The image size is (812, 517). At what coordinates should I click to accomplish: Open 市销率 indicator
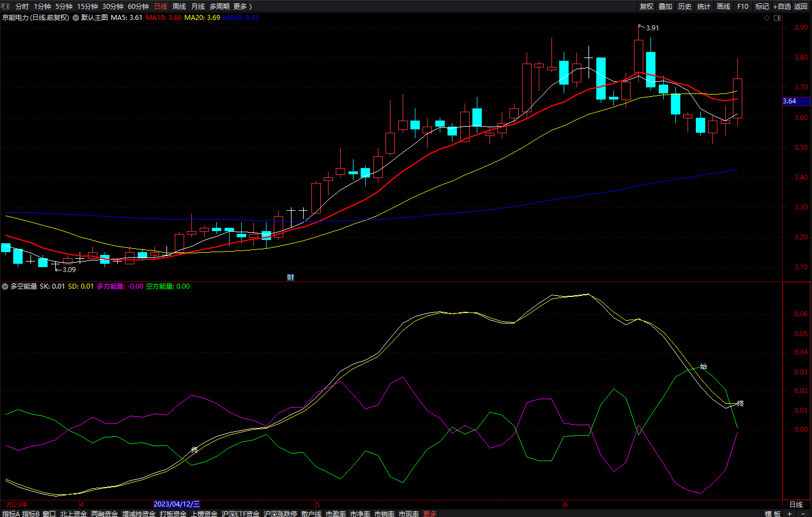click(x=384, y=514)
